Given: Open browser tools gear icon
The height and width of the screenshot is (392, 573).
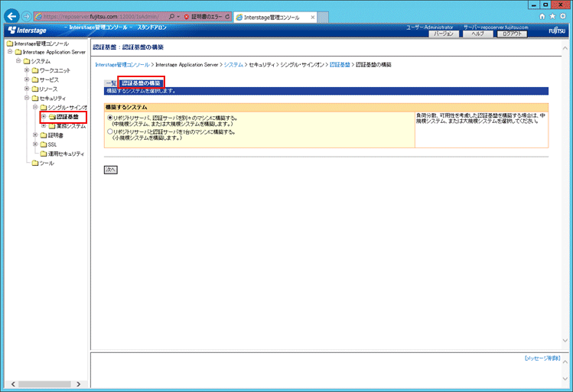Looking at the screenshot, I should (565, 16).
